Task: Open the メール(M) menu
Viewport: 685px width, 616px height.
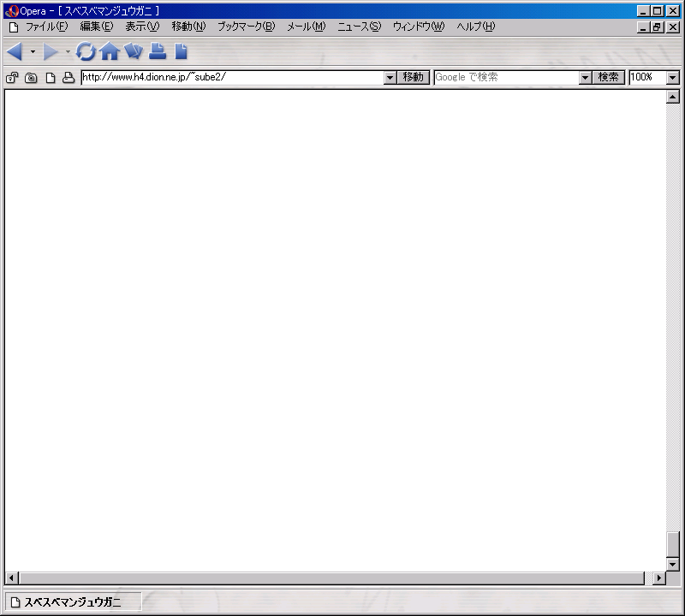Action: pyautogui.click(x=307, y=27)
